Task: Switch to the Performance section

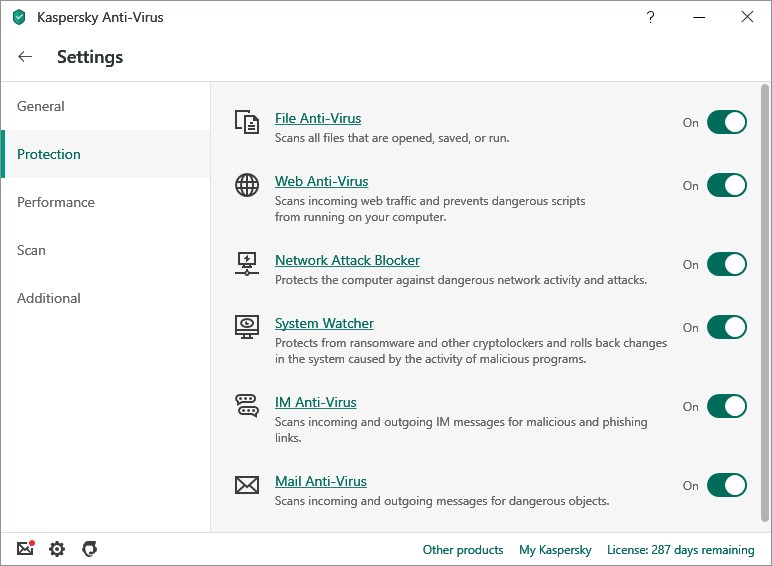Action: coord(56,202)
